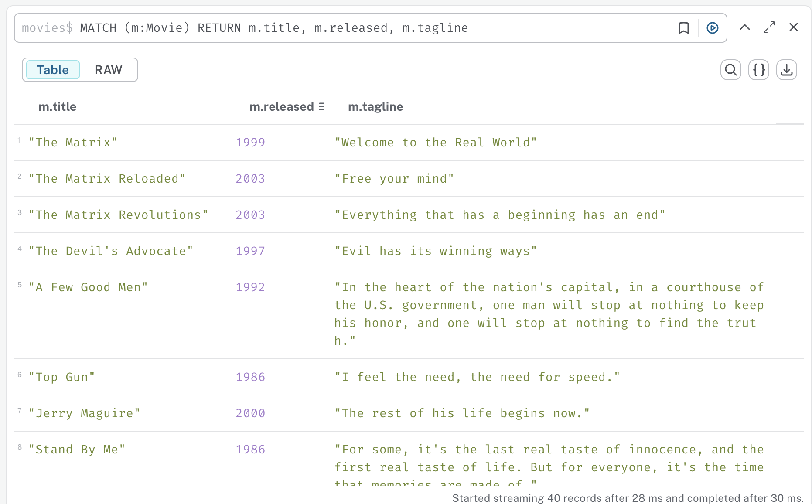Image resolution: width=812 pixels, height=504 pixels.
Task: Click the A Few Good Men tagline
Action: click(x=549, y=314)
